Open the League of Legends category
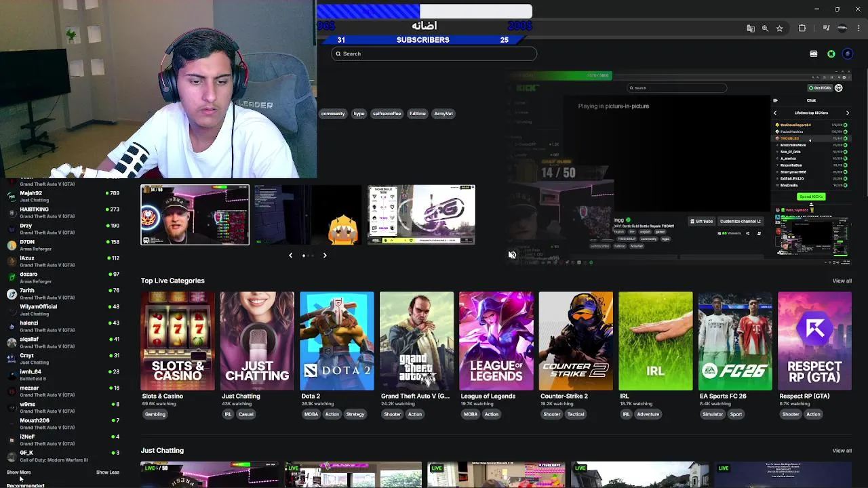868x488 pixels. pos(496,341)
